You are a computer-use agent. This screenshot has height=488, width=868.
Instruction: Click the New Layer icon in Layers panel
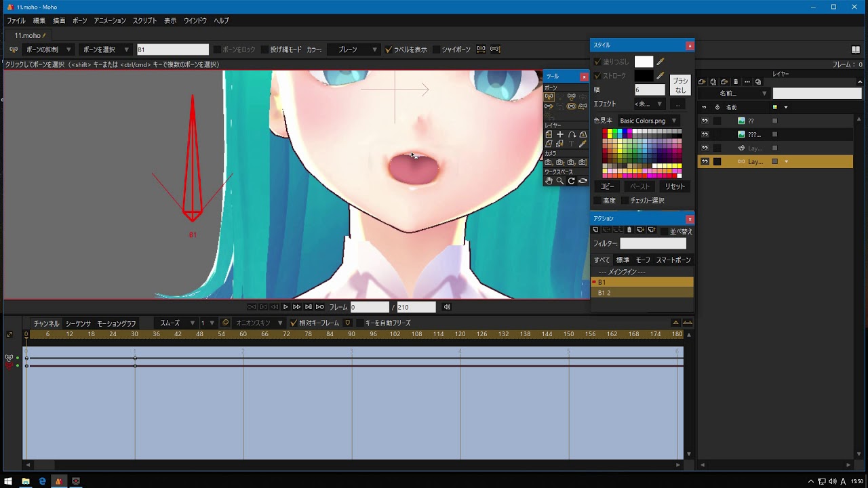point(702,82)
